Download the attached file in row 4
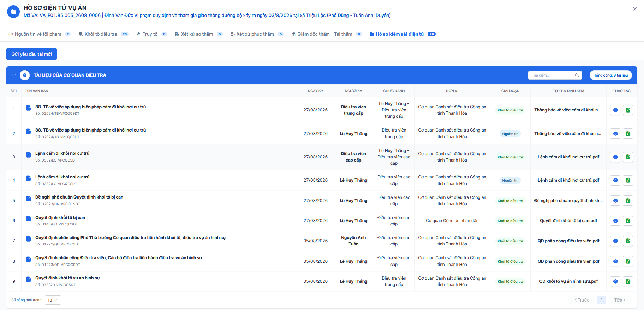This screenshot has width=644, height=310. pyautogui.click(x=628, y=180)
